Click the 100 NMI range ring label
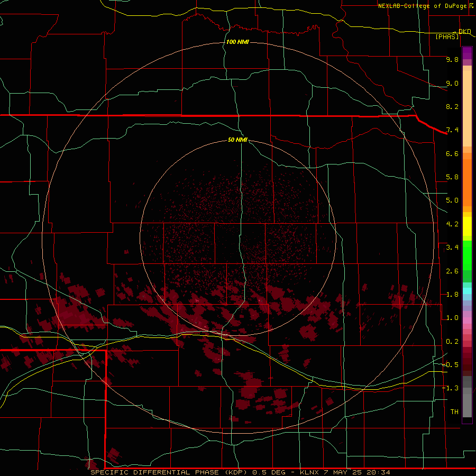Image resolution: width=476 pixels, height=476 pixels. click(x=237, y=42)
